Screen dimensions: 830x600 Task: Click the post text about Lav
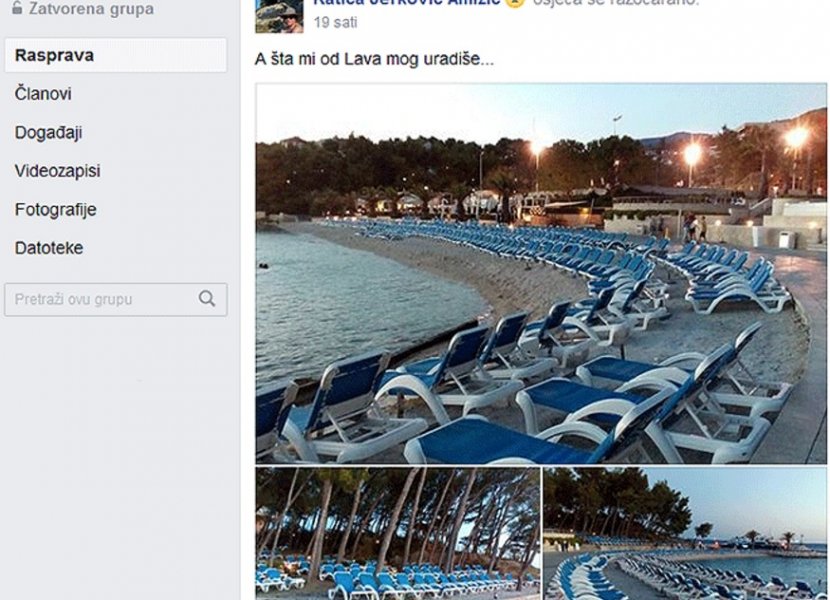[x=374, y=59]
